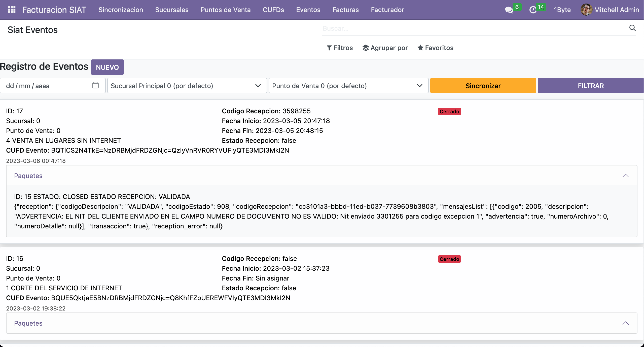Open the Facturador menu item
This screenshot has width=644, height=347.
coord(387,10)
